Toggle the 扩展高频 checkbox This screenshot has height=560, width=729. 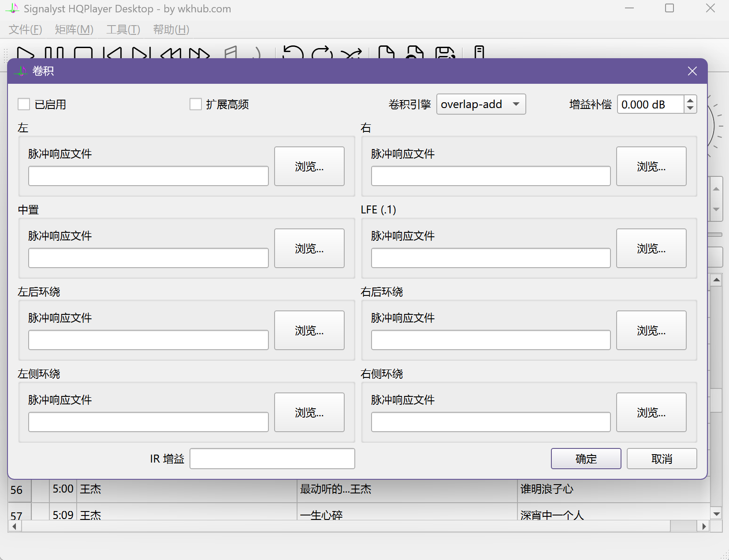pos(196,105)
